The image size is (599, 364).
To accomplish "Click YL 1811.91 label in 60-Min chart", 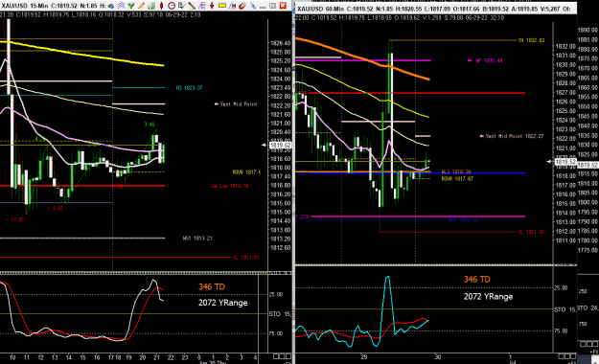I will point(531,232).
